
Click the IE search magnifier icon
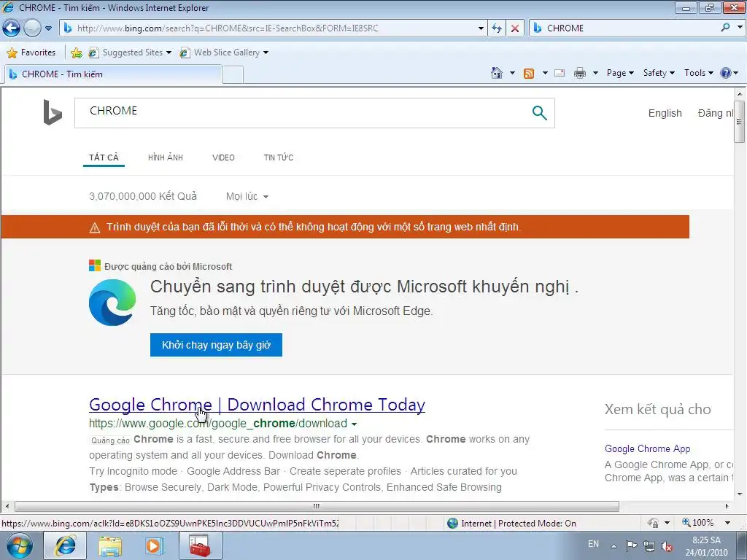[726, 28]
